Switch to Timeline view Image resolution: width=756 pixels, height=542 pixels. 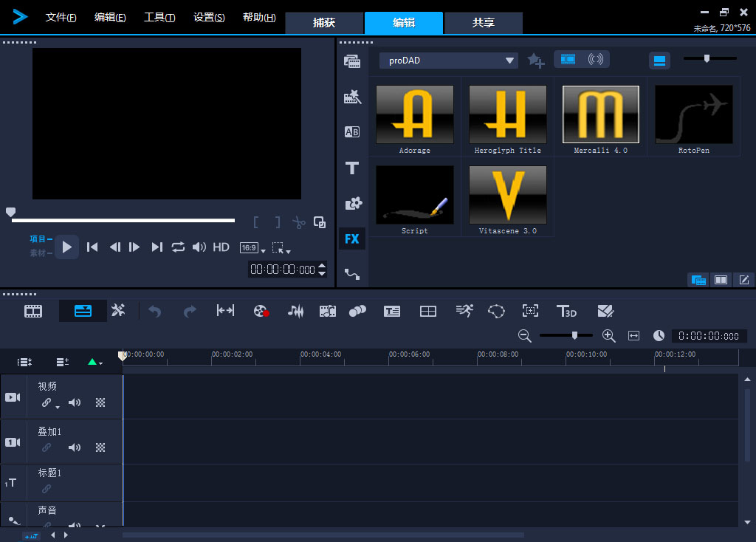tap(83, 311)
